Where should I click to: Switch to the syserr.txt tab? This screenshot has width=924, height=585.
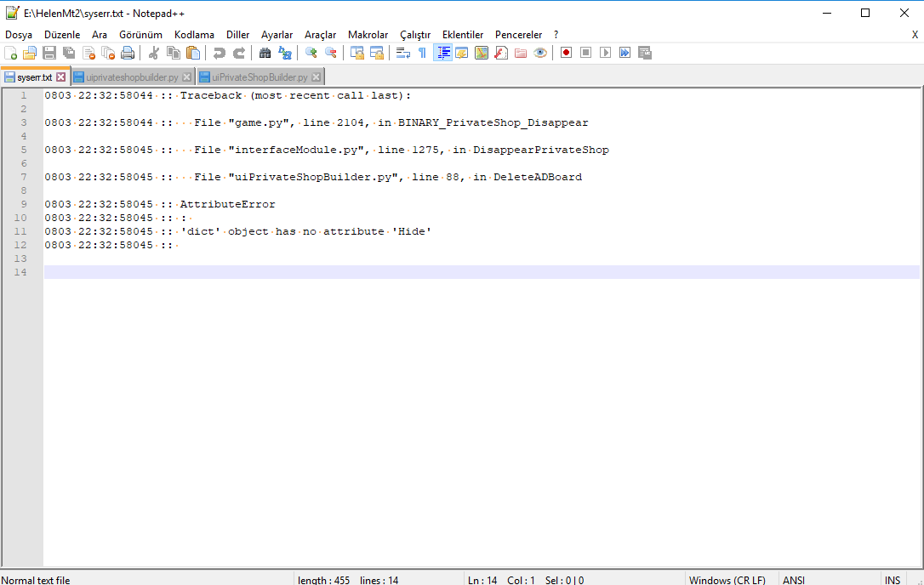pyautogui.click(x=34, y=77)
